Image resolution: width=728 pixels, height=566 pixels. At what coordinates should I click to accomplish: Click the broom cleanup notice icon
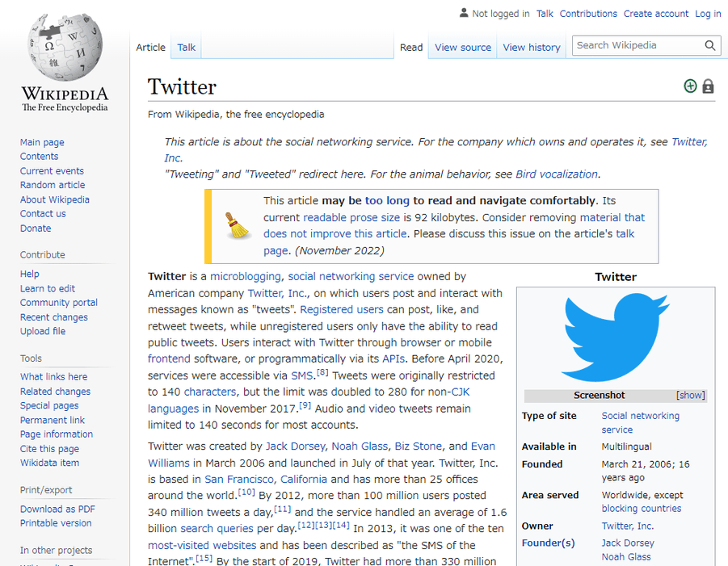click(237, 225)
